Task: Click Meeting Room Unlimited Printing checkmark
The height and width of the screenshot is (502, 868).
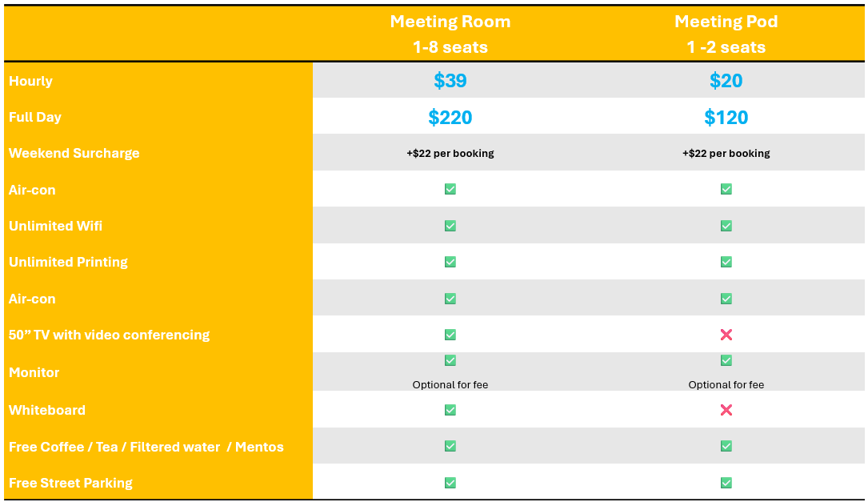Action: (x=450, y=262)
